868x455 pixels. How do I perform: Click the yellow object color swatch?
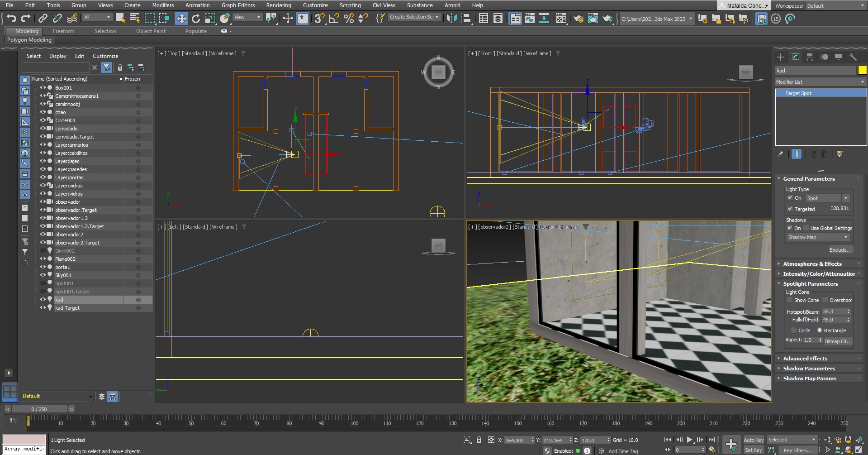[862, 70]
